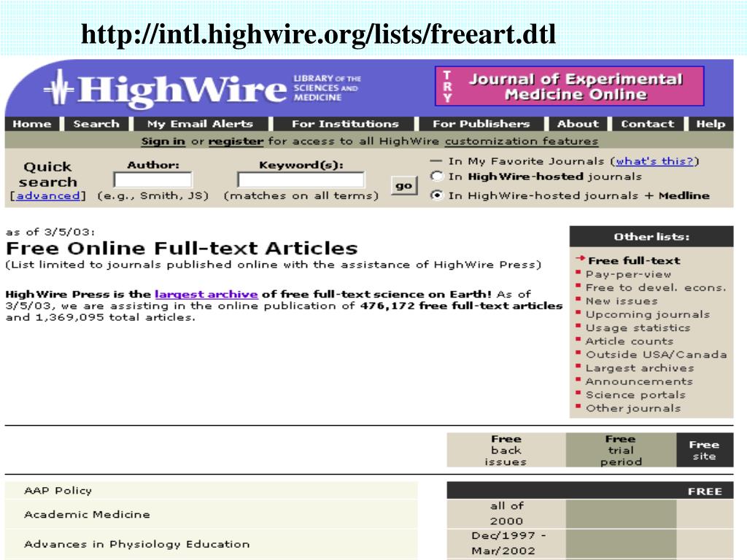Viewport: 747px width, 560px height.
Task: Click the Free site column header
Action: 704,450
